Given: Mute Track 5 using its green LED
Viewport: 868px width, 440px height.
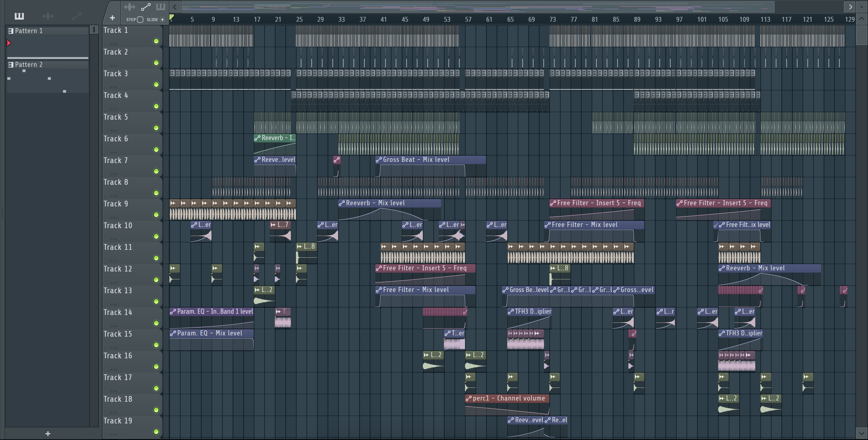Looking at the screenshot, I should 156,128.
